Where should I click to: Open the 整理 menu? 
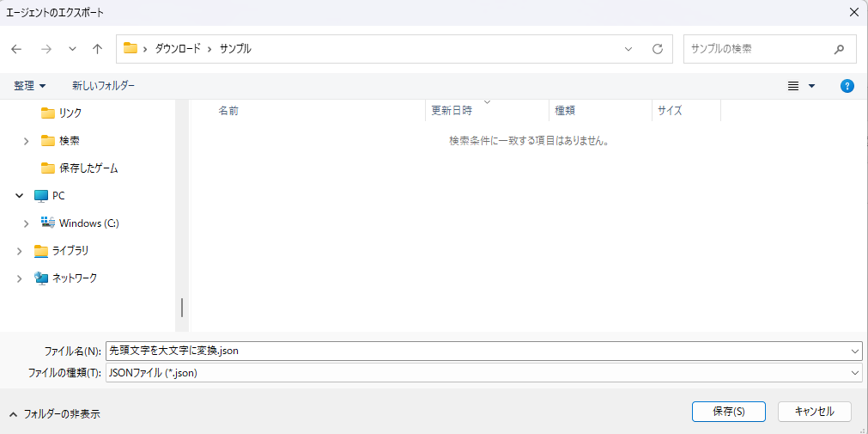click(x=30, y=86)
